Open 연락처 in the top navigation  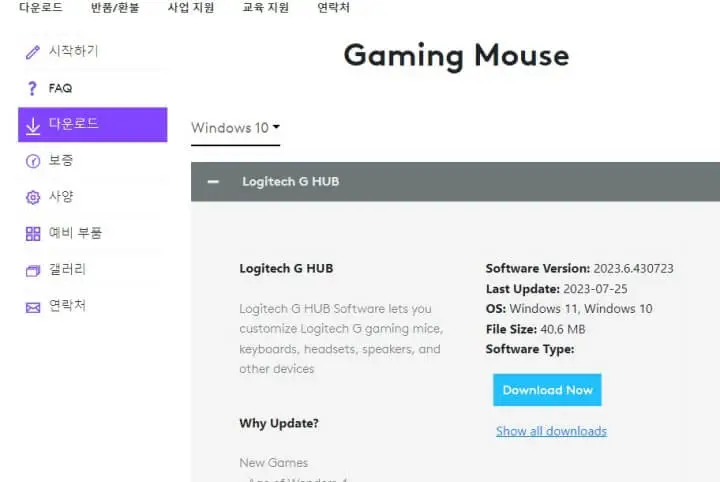[x=333, y=7]
